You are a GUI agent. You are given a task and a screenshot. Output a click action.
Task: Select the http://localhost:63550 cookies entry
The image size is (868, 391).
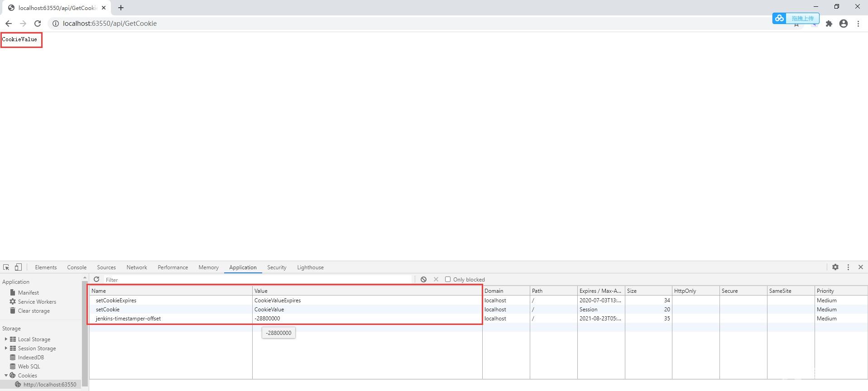click(x=49, y=385)
